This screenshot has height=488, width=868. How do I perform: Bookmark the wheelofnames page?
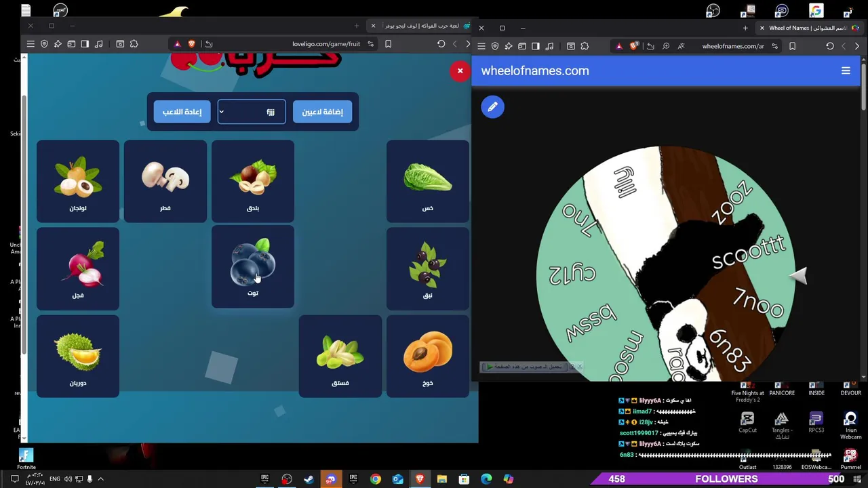(x=792, y=46)
